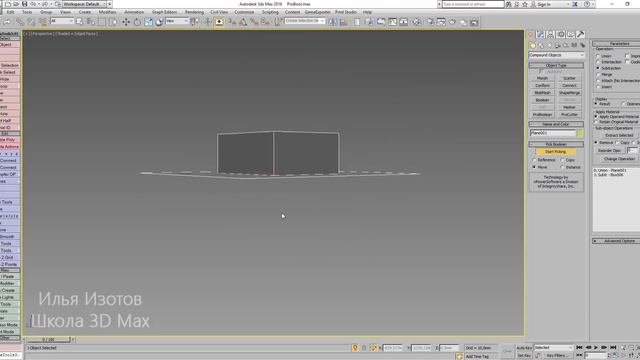640x360 pixels.
Task: Choose Reference option under Pick Boolean
Action: click(534, 160)
